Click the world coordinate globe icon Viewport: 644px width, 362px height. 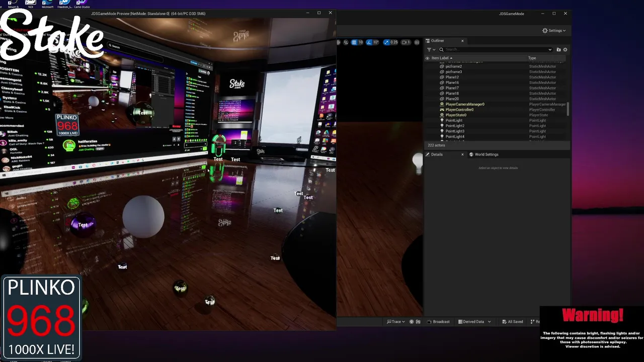(x=339, y=42)
